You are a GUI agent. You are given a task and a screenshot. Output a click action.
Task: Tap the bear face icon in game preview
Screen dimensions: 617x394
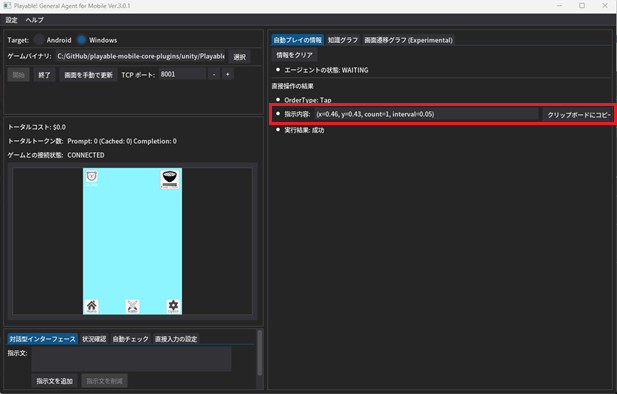coord(92,176)
